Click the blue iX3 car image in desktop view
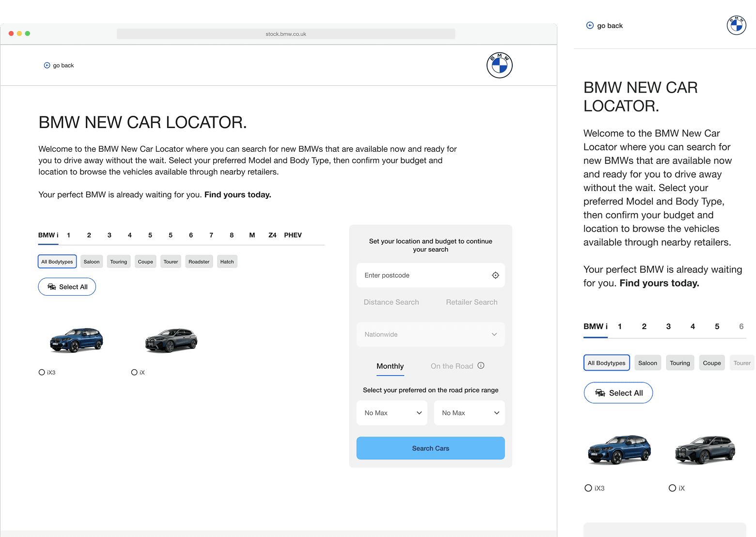756x537 pixels. pos(77,339)
